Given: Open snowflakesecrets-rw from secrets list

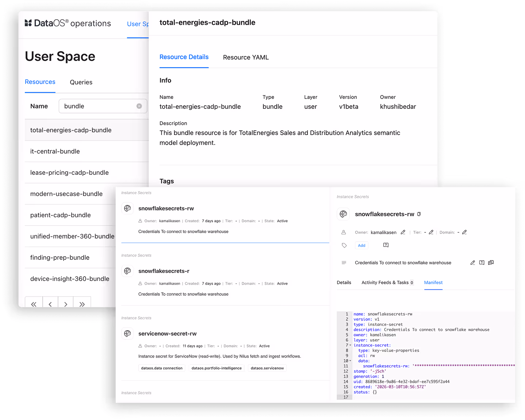Looking at the screenshot, I should pyautogui.click(x=166, y=208).
